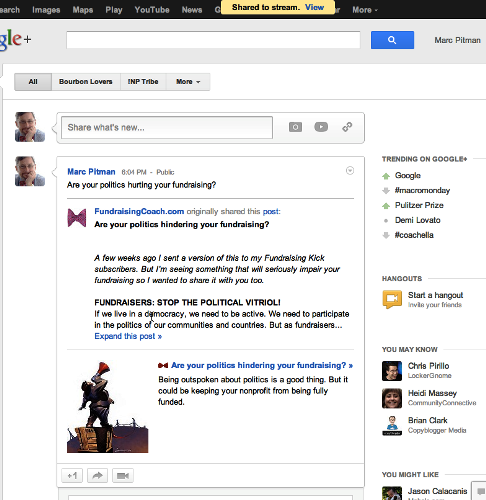This screenshot has height=500, width=486.
Task: Open Play in the top bar
Action: [114, 10]
